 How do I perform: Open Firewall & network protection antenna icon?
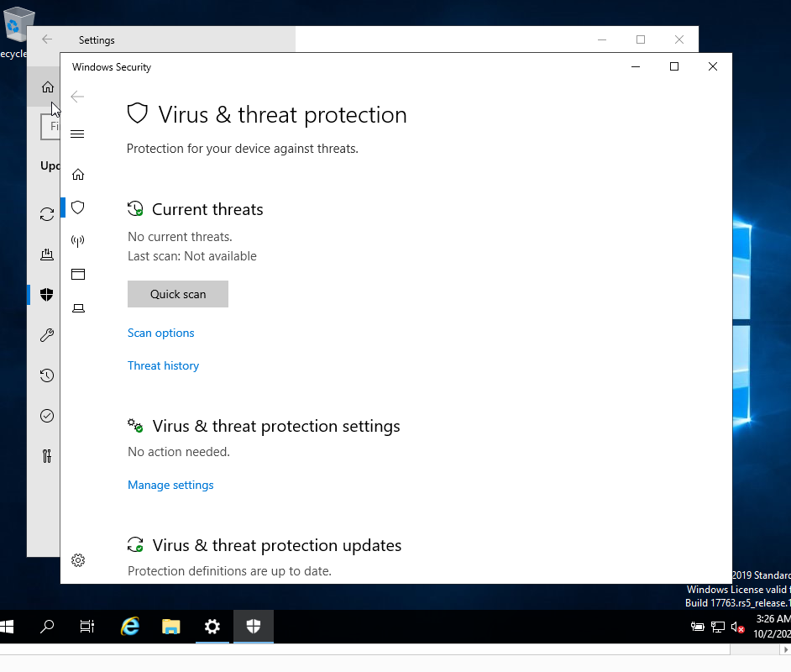tap(78, 240)
